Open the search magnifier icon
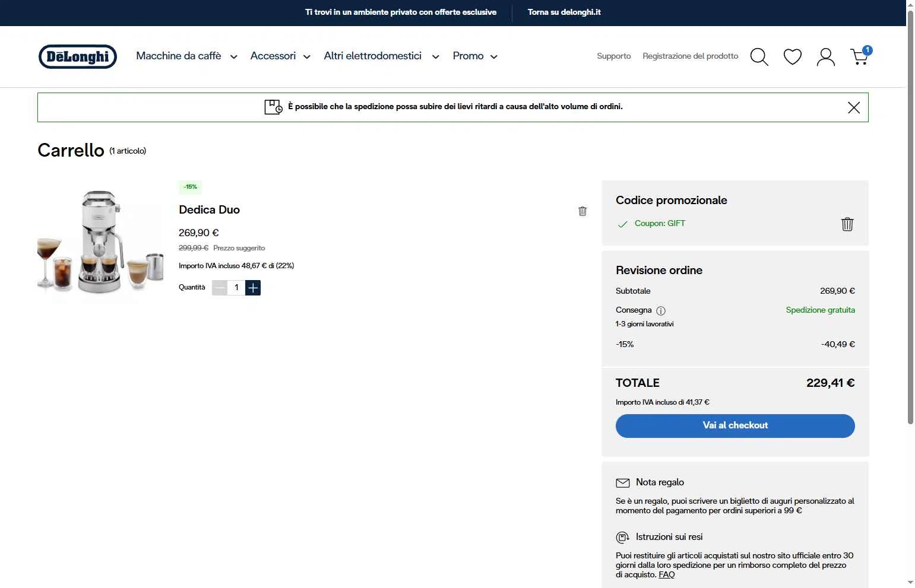 [x=759, y=56]
